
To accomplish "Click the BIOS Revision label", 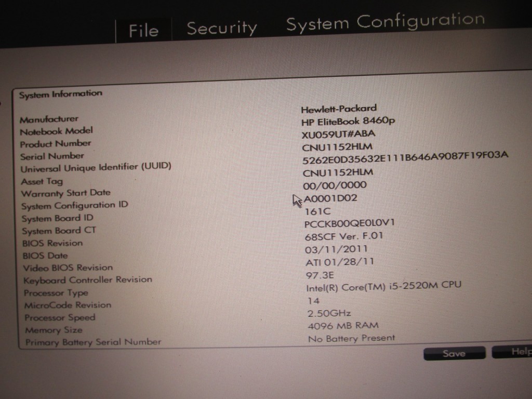I will pyautogui.click(x=52, y=243).
